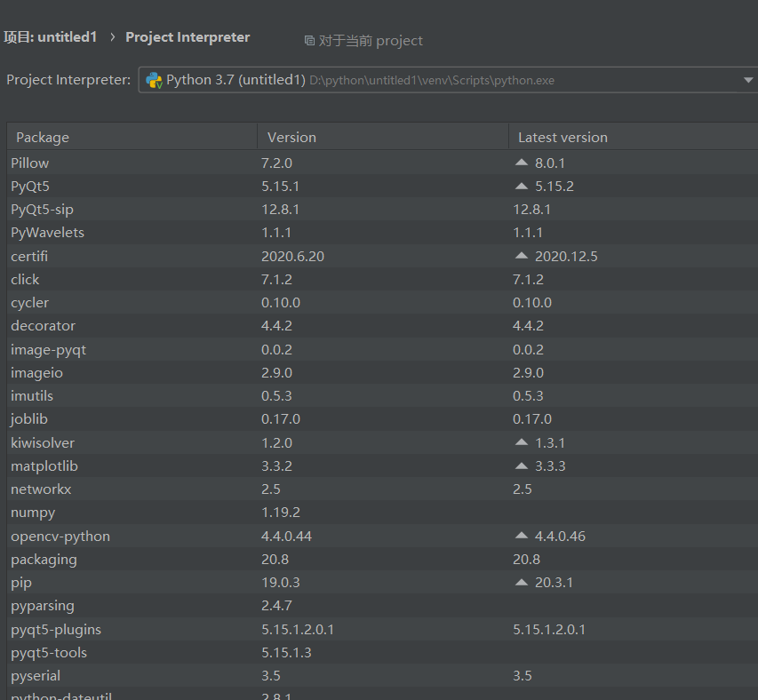Click version 19.0.3 of pip

pyautogui.click(x=281, y=583)
